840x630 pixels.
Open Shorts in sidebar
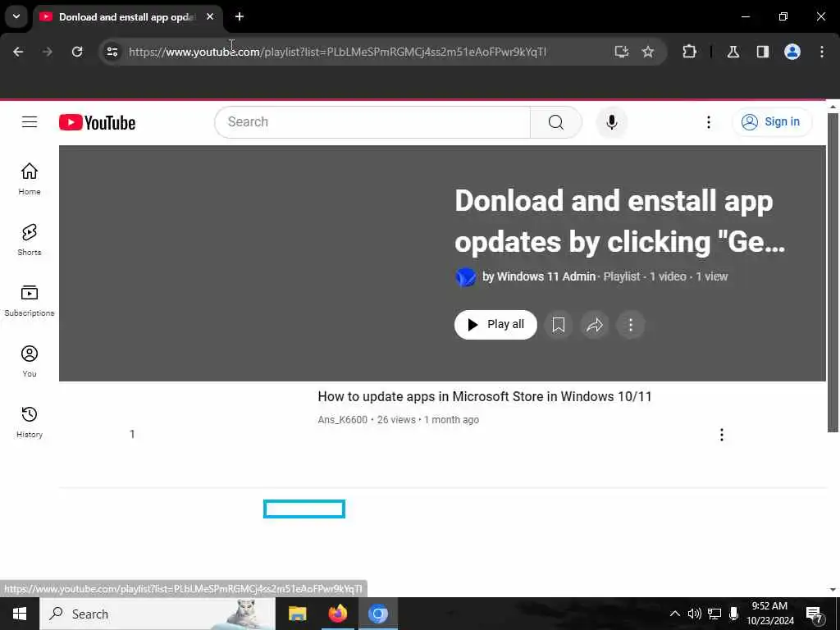[x=30, y=240]
